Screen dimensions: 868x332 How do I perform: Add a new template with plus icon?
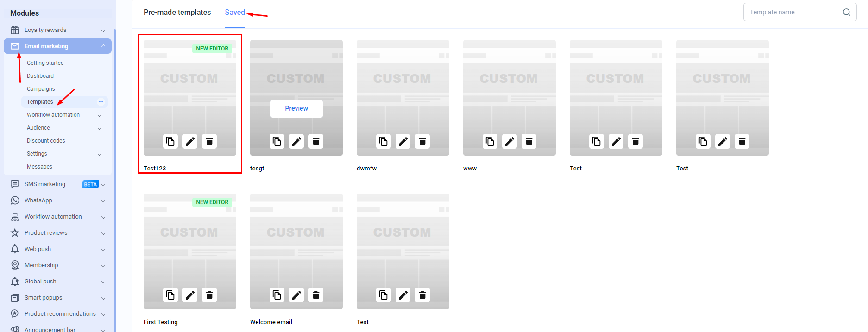click(101, 102)
